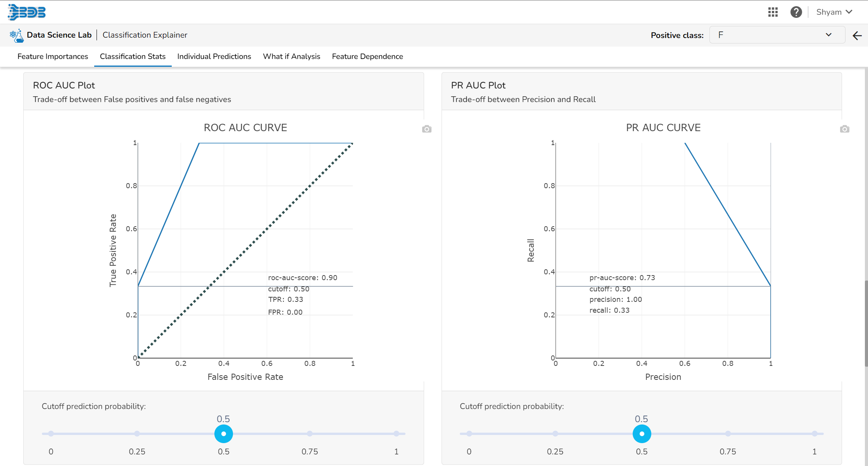Click the help question mark icon
This screenshot has width=868, height=466.
(x=796, y=12)
